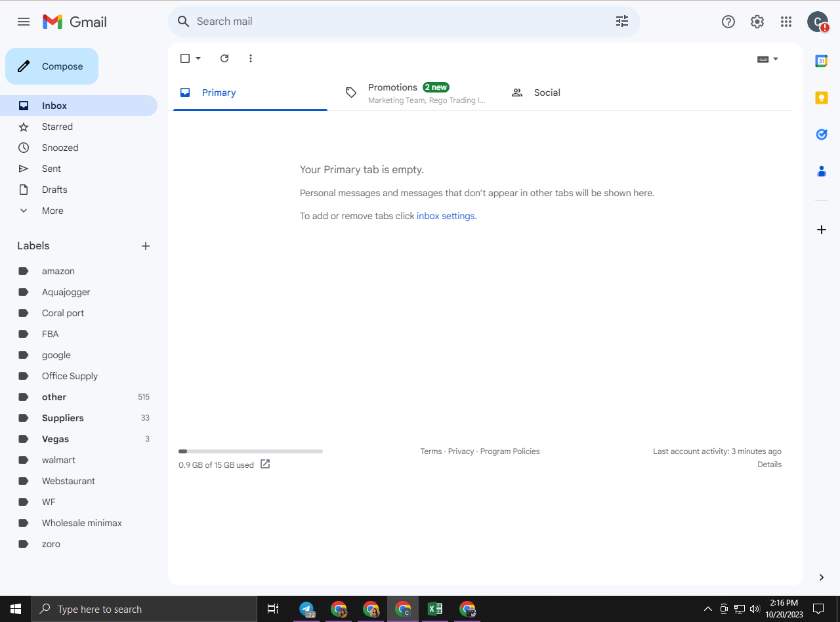Open the Google apps grid
Image resolution: width=840 pixels, height=622 pixels.
[786, 22]
